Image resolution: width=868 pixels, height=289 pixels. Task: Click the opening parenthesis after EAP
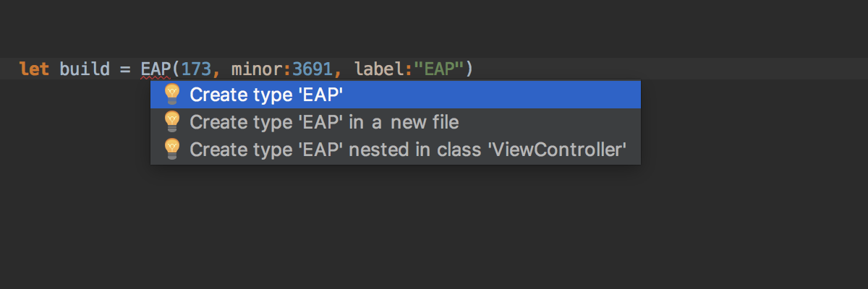pos(175,69)
